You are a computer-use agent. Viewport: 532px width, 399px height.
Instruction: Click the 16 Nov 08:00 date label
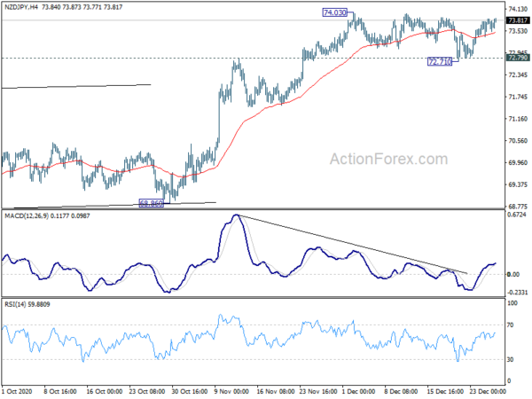pos(275,391)
